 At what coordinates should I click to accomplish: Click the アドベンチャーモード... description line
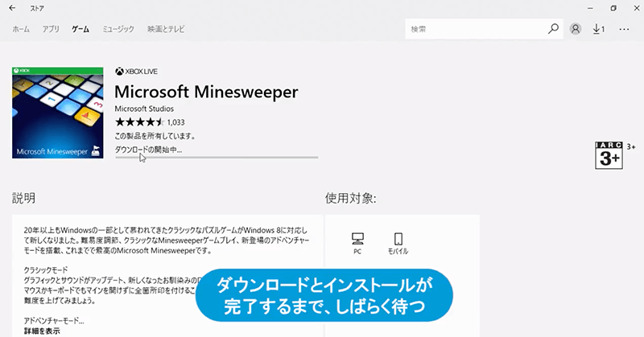point(54,321)
